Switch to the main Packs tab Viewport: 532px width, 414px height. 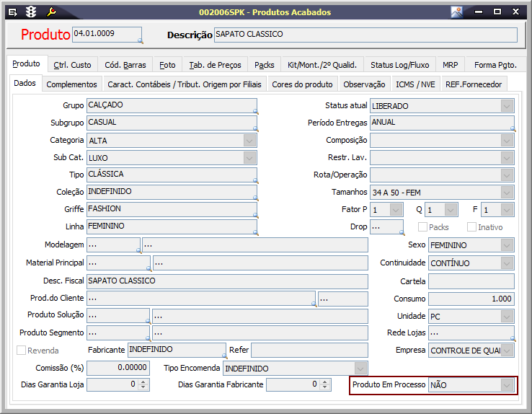(x=265, y=65)
